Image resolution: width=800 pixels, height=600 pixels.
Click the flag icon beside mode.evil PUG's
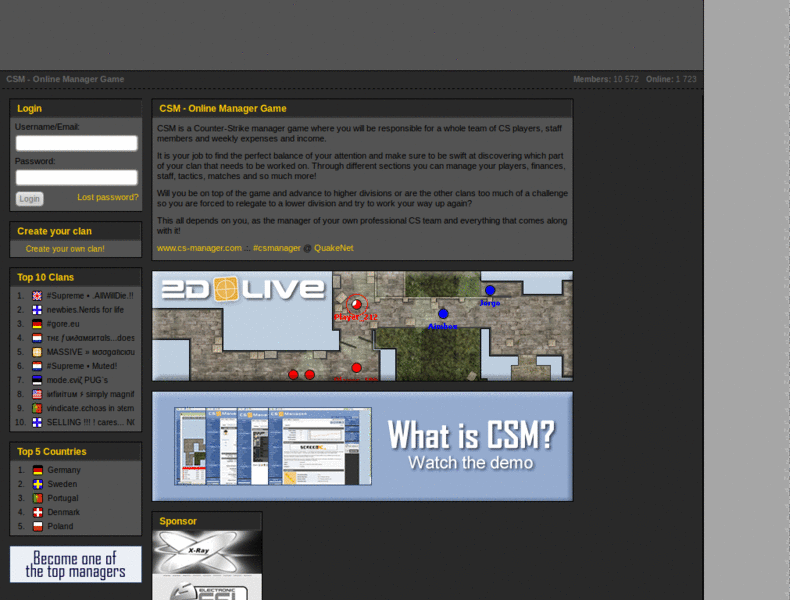(37, 380)
